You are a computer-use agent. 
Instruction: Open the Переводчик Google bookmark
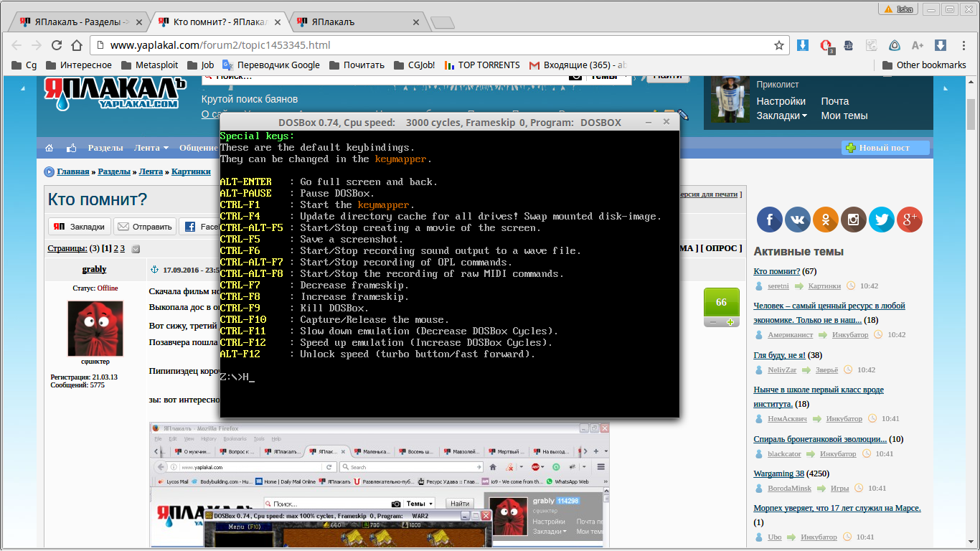pyautogui.click(x=271, y=65)
